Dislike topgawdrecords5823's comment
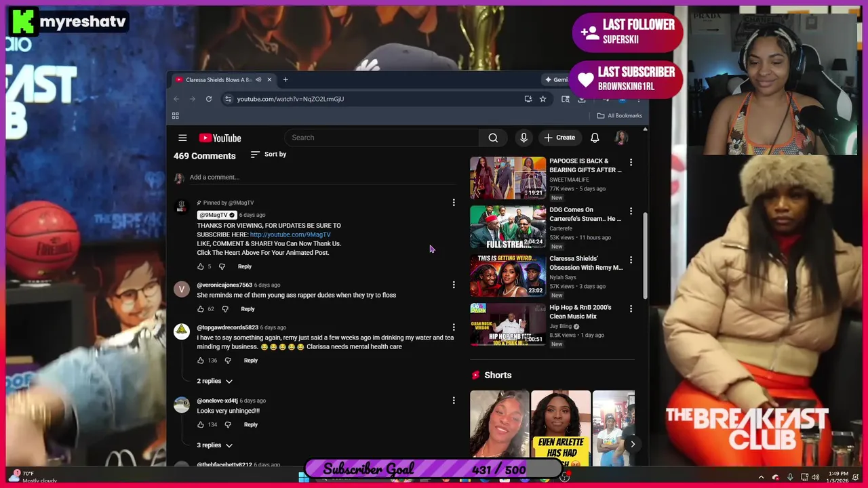Viewport: 868px width, 488px height. coord(228,361)
